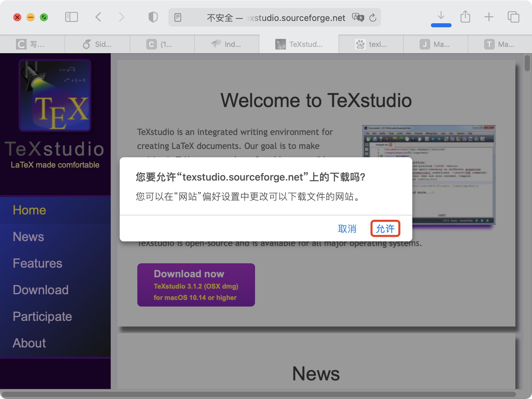The image size is (532, 399).
Task: Navigate back using the back arrow
Action: click(98, 17)
